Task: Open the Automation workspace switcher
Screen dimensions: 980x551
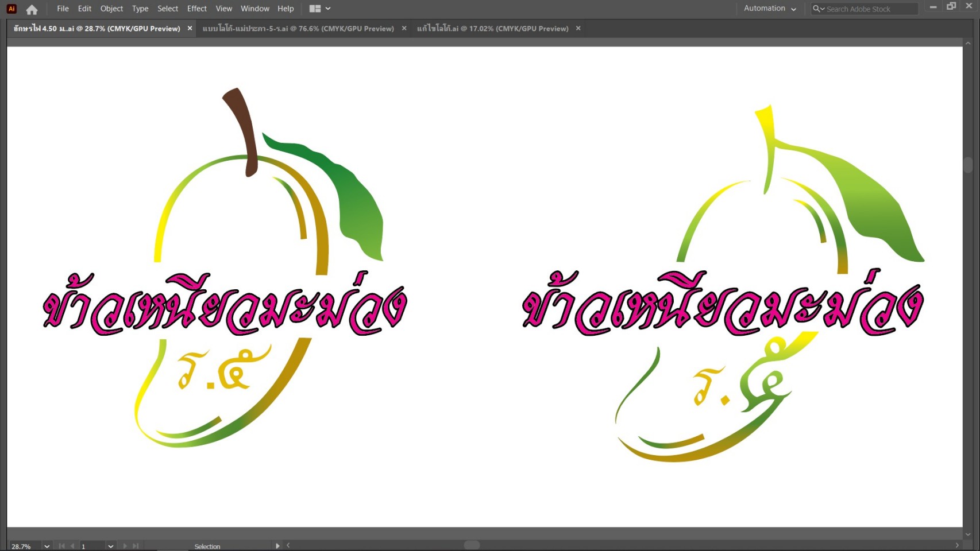Action: click(x=770, y=9)
